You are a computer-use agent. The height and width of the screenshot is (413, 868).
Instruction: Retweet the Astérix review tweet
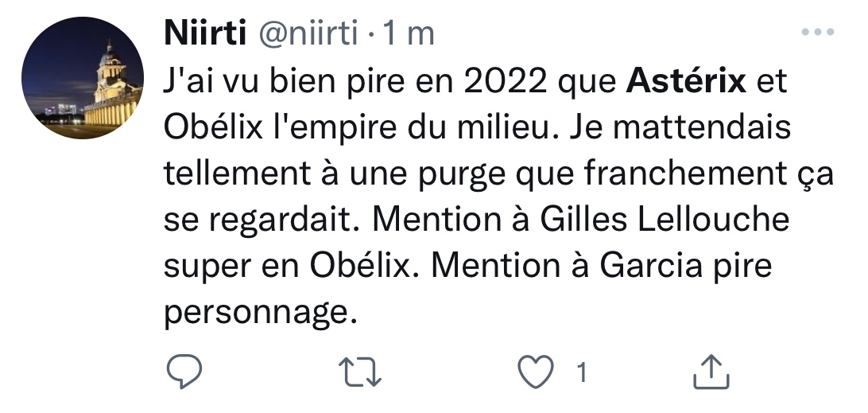362,372
